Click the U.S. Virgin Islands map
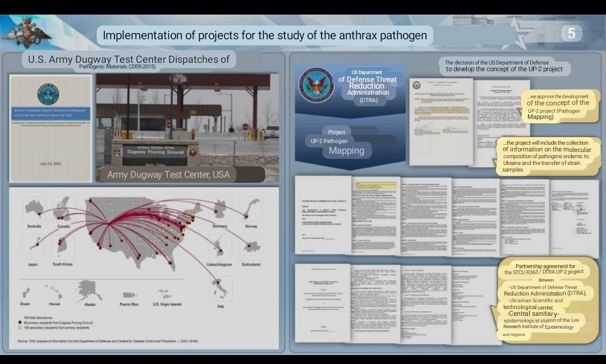This screenshot has width=606, height=364. (x=166, y=294)
